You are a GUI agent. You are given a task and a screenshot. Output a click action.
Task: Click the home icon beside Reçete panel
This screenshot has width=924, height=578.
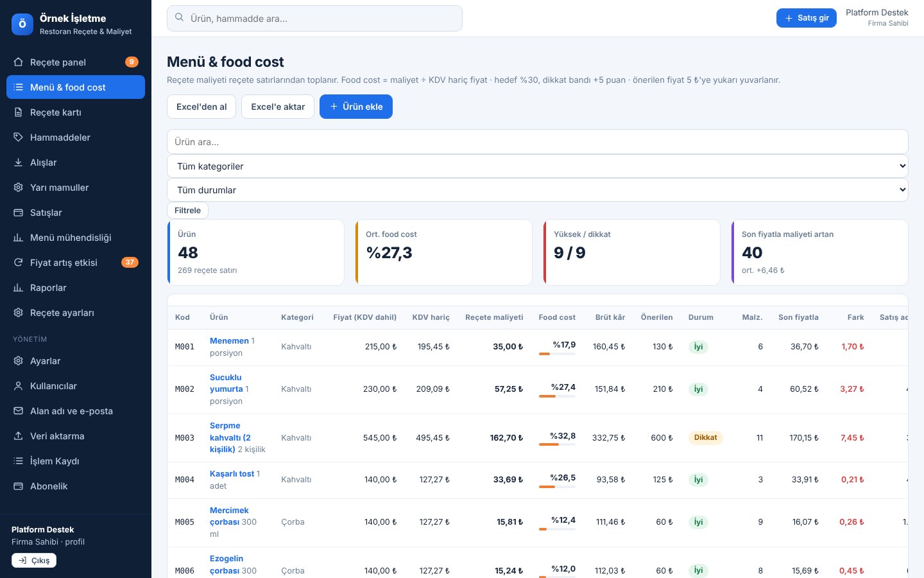18,62
